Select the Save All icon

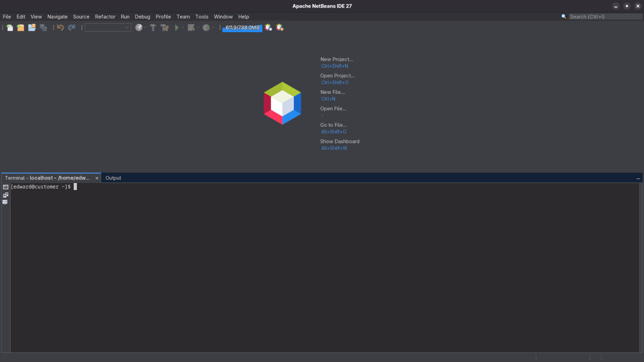(x=43, y=28)
